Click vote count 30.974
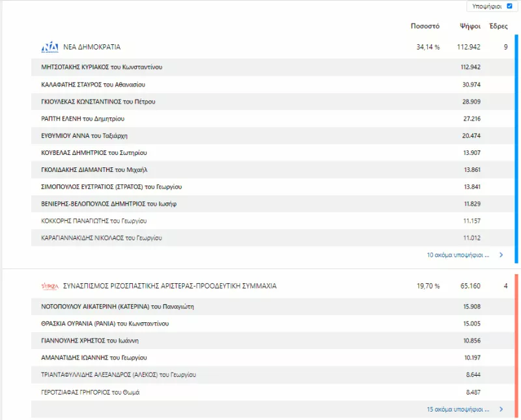 coord(471,85)
